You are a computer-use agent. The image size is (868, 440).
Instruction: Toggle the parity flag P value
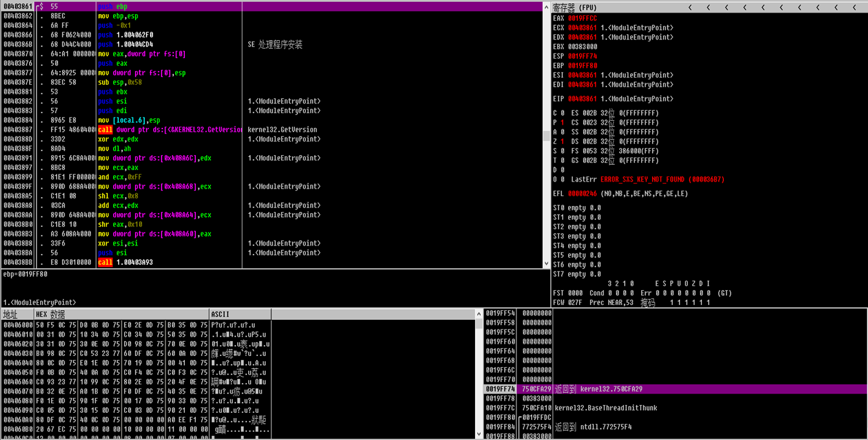tap(562, 123)
